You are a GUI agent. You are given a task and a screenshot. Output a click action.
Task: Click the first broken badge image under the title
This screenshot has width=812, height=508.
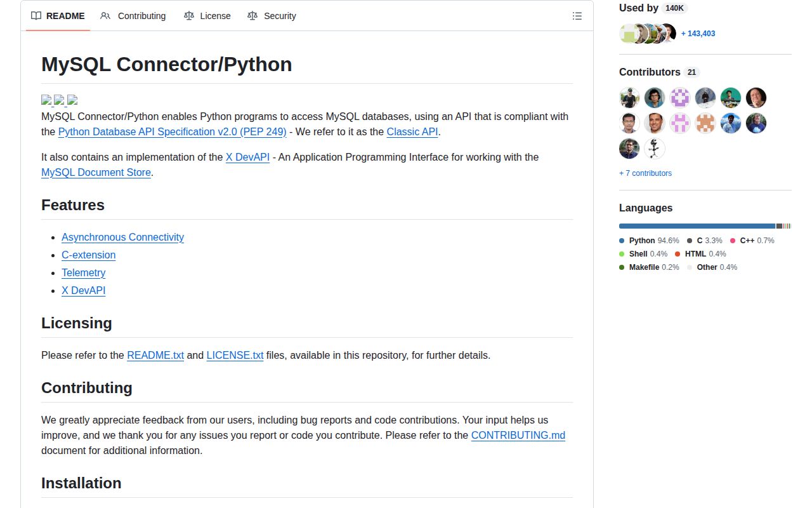pos(46,100)
